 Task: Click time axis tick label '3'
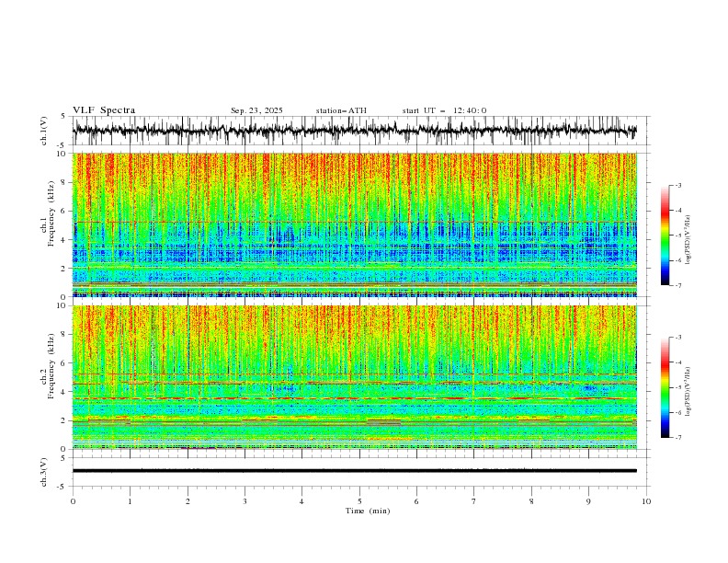coord(245,501)
